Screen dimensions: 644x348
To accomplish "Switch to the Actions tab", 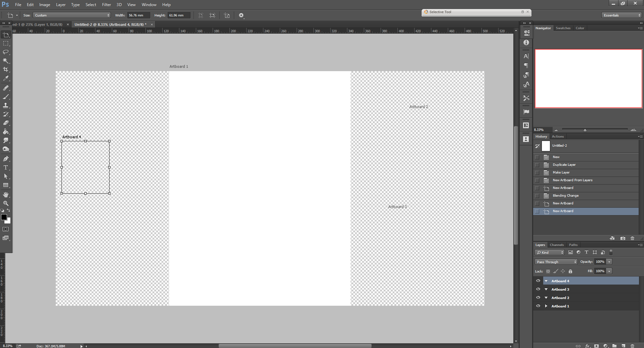I will (x=558, y=137).
